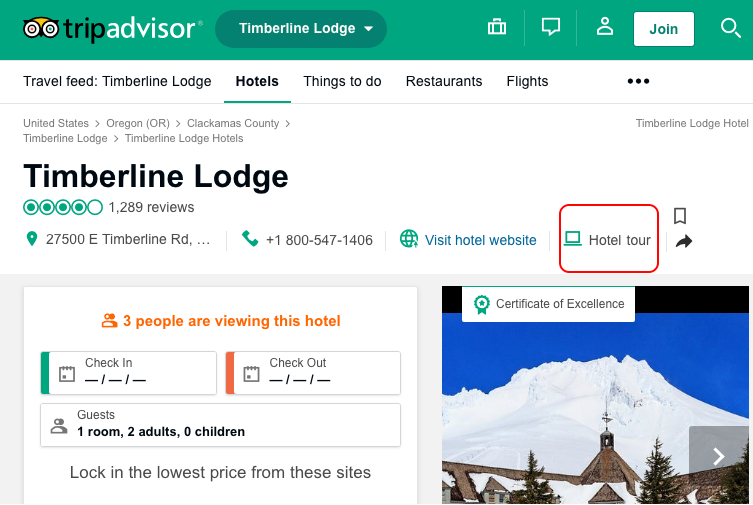Open the inbox messages icon
Image resolution: width=753 pixels, height=505 pixels.
coord(550,27)
